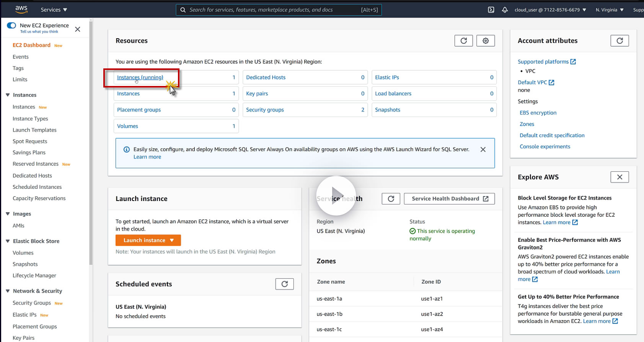Open the Placement groups resource link
Image resolution: width=644 pixels, height=342 pixels.
[139, 110]
